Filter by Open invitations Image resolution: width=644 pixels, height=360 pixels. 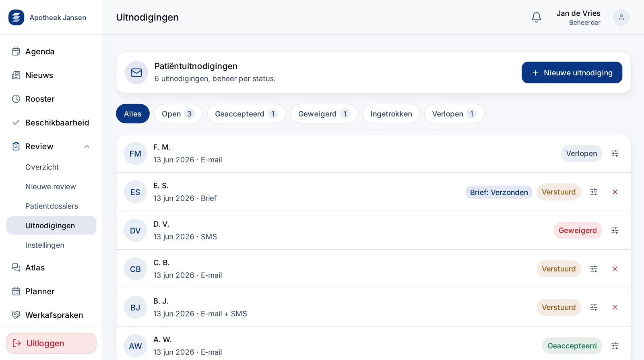click(178, 114)
